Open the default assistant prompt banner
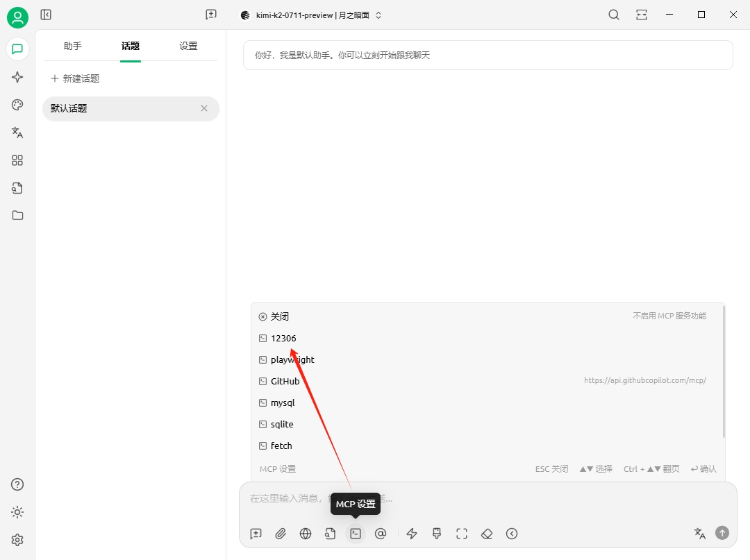The height and width of the screenshot is (560, 750). point(488,56)
